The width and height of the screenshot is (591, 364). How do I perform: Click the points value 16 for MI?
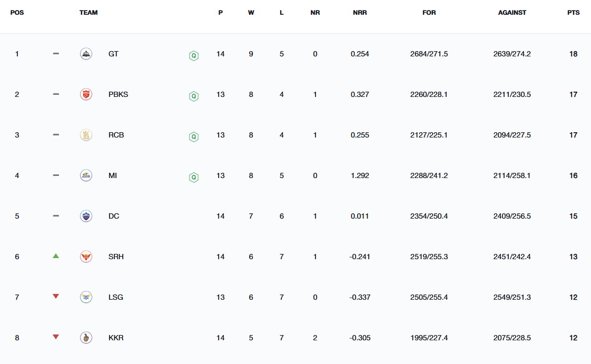[573, 175]
